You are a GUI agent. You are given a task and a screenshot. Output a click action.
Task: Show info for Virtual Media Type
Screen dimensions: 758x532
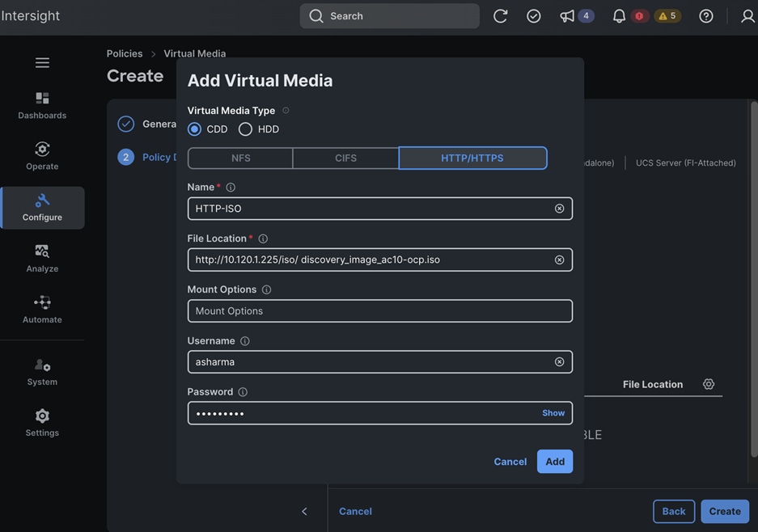(x=286, y=111)
